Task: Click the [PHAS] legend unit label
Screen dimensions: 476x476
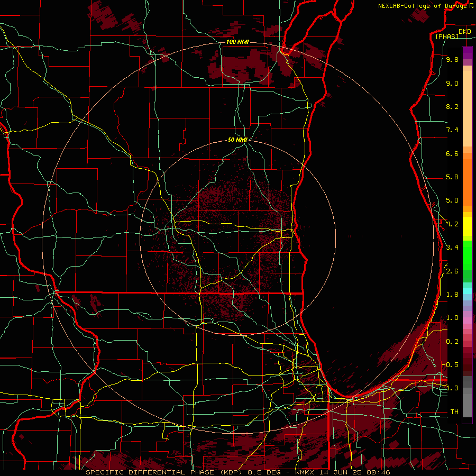Action: tap(447, 36)
